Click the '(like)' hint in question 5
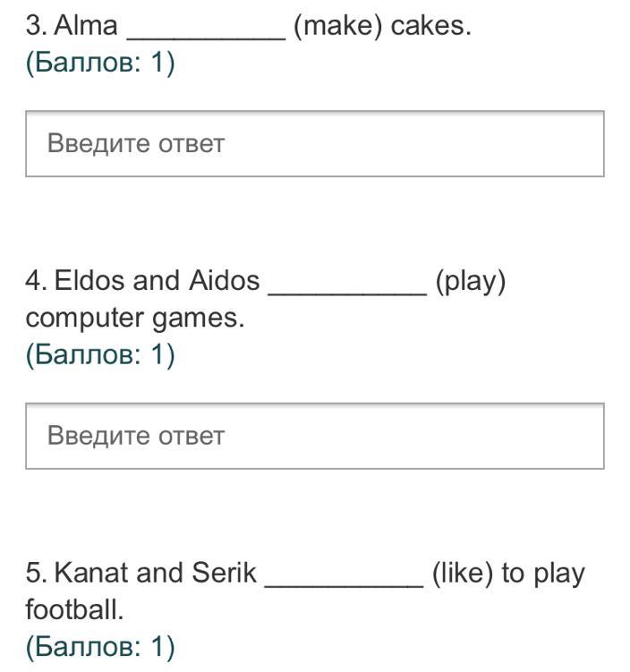The image size is (630, 672). click(x=463, y=573)
